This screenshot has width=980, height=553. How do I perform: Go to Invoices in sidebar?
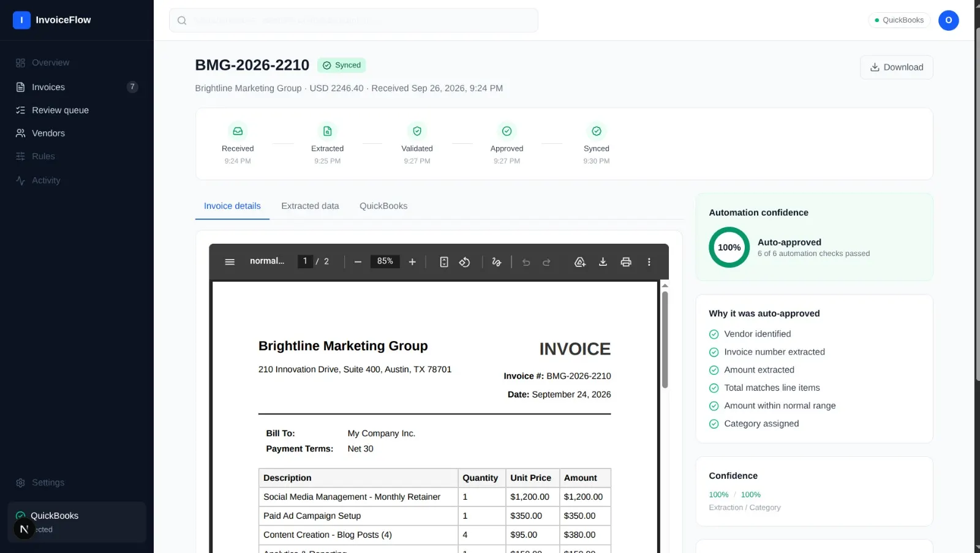77,87
